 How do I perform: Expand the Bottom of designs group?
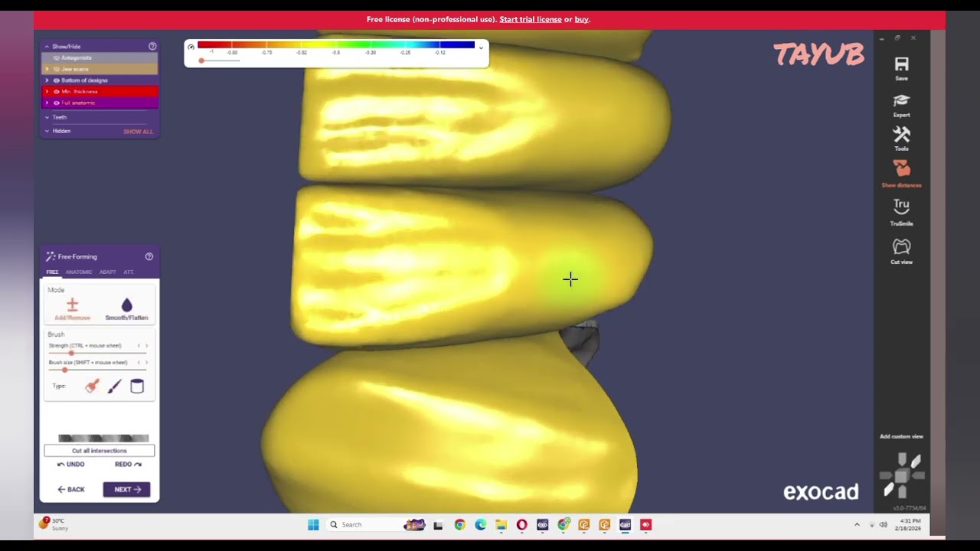pyautogui.click(x=47, y=80)
